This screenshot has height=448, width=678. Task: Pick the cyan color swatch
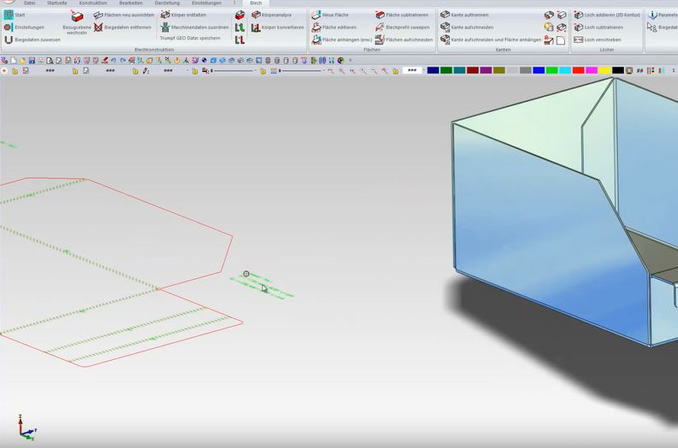pos(565,70)
